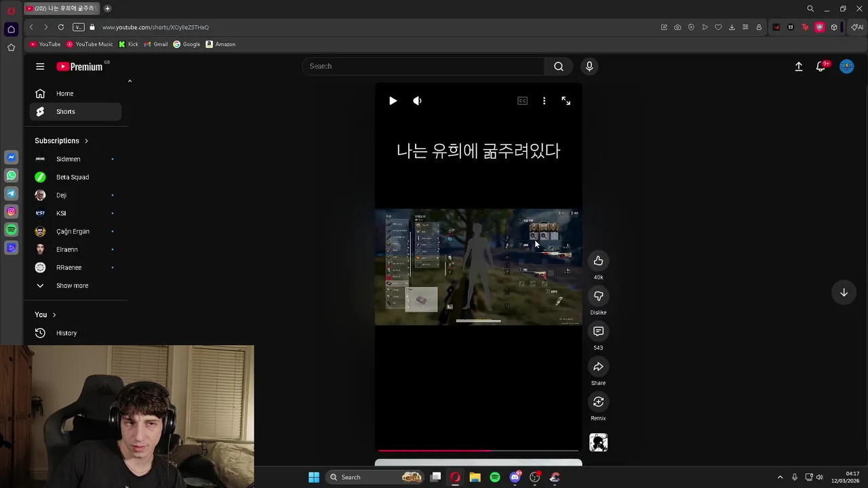Open Telegram in Opera sidebar
This screenshot has height=488, width=868.
tap(11, 193)
